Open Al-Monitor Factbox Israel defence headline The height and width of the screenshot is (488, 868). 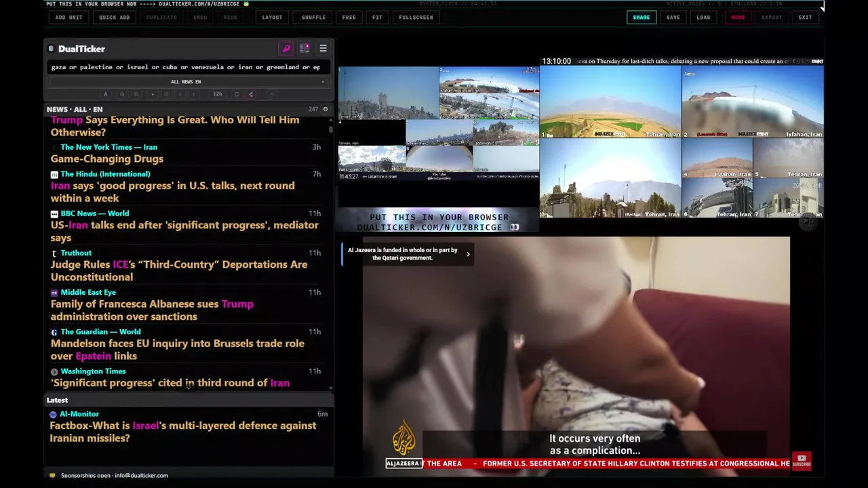pyautogui.click(x=183, y=432)
